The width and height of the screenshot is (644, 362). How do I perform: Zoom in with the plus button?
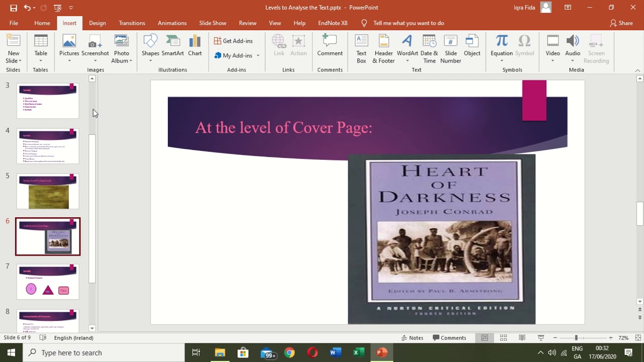tap(611, 338)
